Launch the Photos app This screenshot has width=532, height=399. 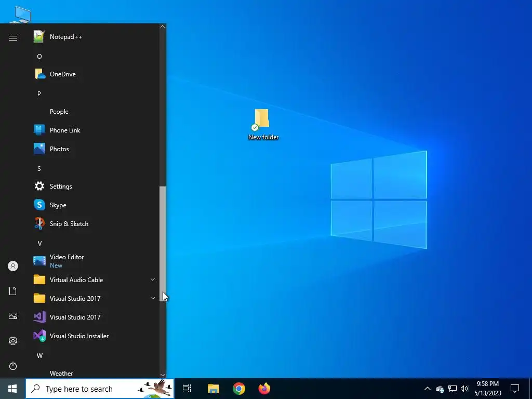coord(95,149)
